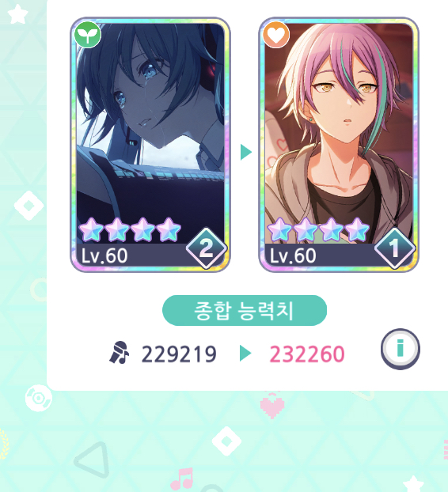Viewport: 448px width, 492px height.
Task: Click Lv.60 label on the left card
Action: pos(104,255)
